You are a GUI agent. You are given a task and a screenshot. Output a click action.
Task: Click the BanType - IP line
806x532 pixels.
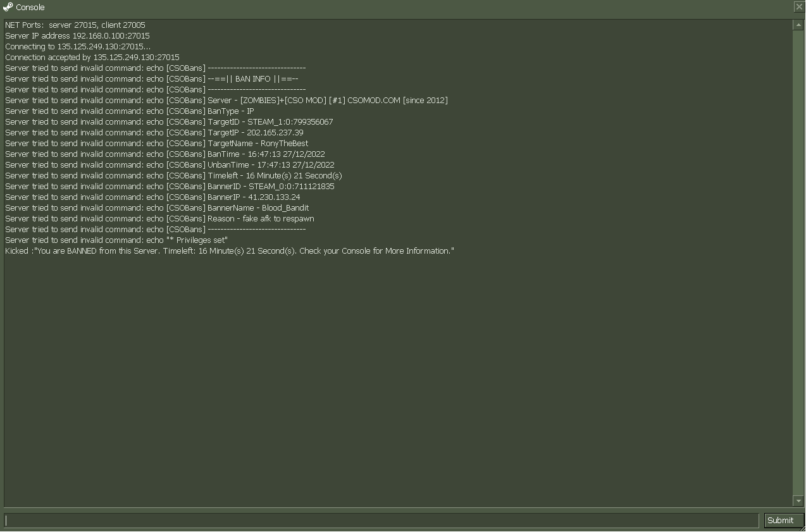click(x=130, y=111)
